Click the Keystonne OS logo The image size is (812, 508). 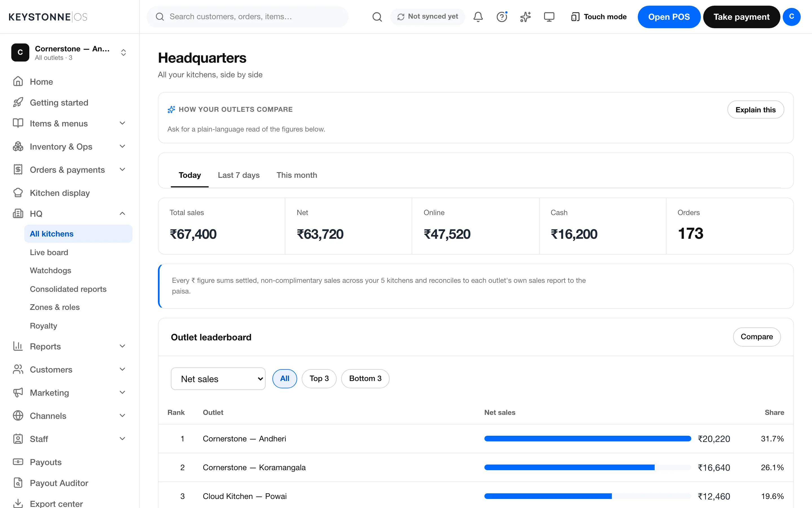coord(48,17)
